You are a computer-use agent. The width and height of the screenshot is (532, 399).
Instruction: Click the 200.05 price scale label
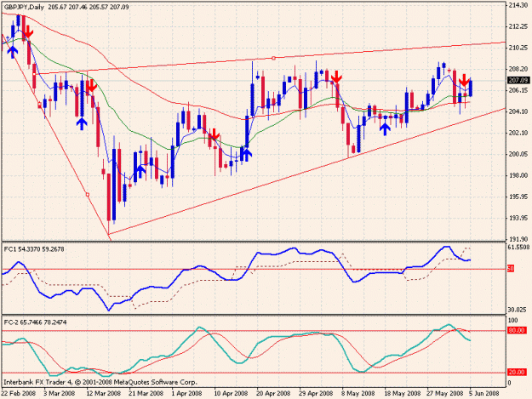click(518, 154)
